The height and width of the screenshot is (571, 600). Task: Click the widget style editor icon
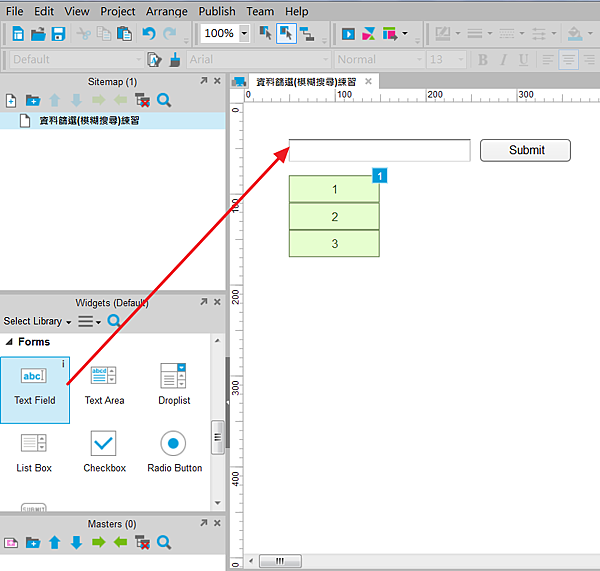154,60
